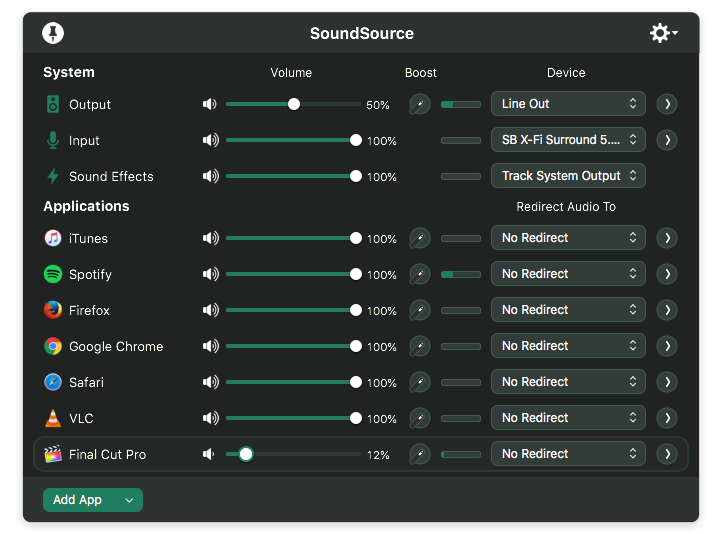Image resolution: width=721 pixels, height=534 pixels.
Task: Open the gear settings menu
Action: pyautogui.click(x=663, y=33)
